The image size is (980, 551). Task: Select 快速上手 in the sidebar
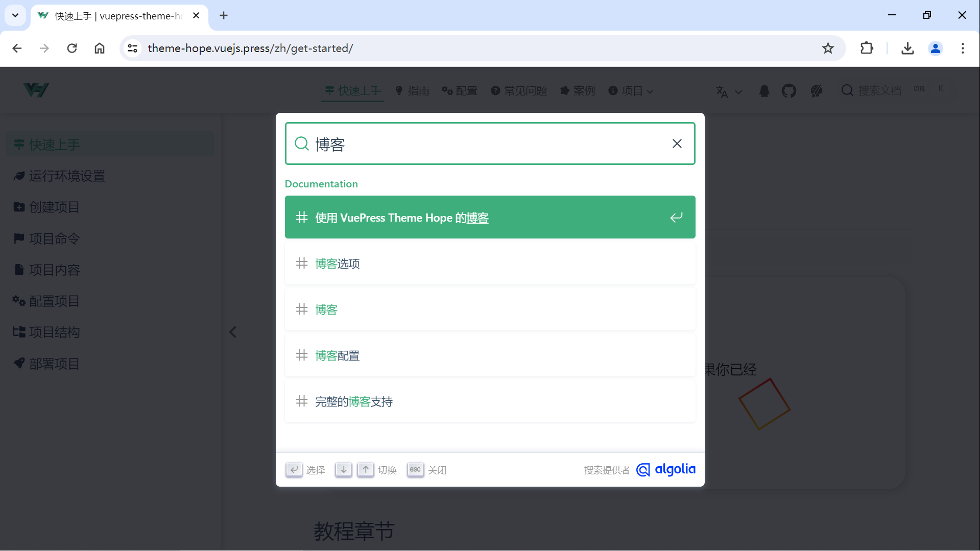[110, 145]
